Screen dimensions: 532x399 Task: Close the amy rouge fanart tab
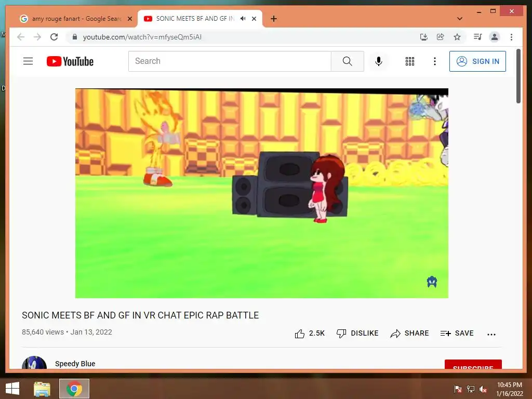coord(129,19)
